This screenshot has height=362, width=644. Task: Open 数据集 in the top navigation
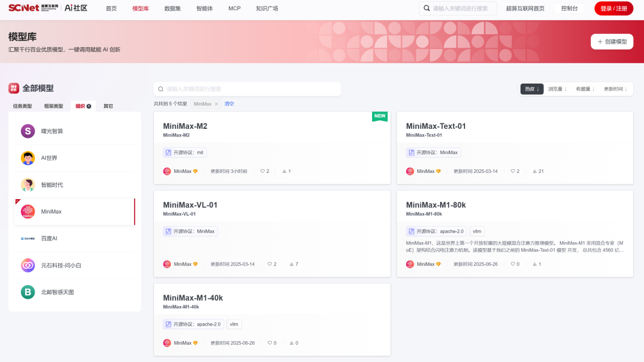172,8
